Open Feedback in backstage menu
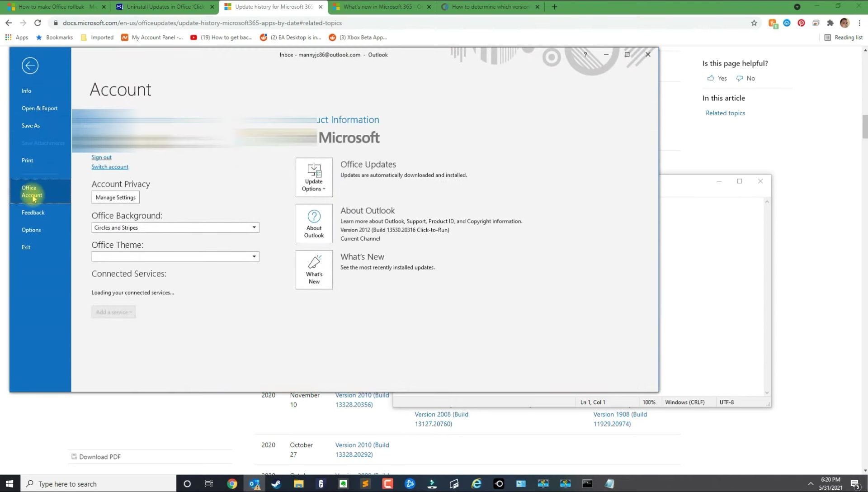 point(33,213)
